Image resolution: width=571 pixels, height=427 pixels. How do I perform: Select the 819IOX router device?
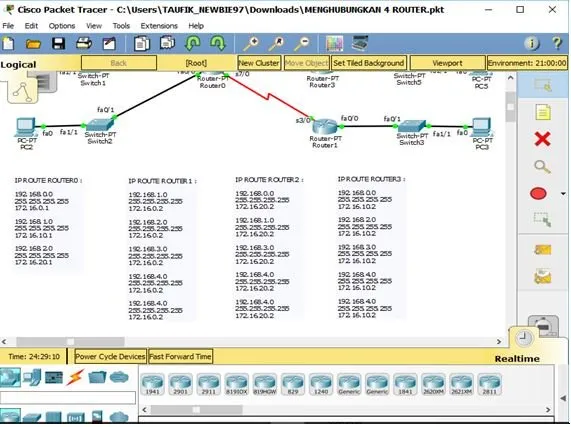click(x=237, y=384)
